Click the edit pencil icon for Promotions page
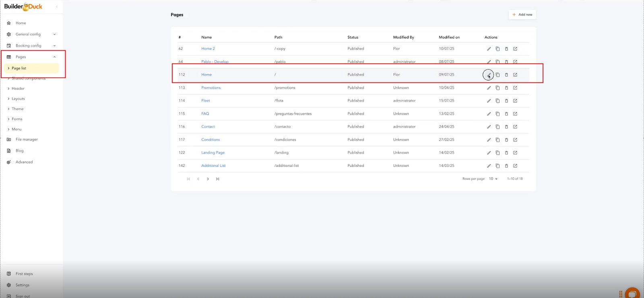644x298 pixels. click(489, 88)
